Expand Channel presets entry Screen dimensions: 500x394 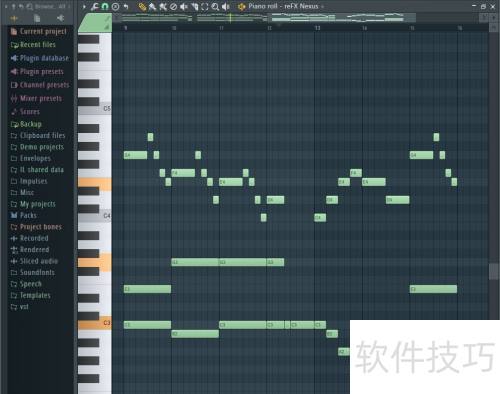tap(40, 85)
